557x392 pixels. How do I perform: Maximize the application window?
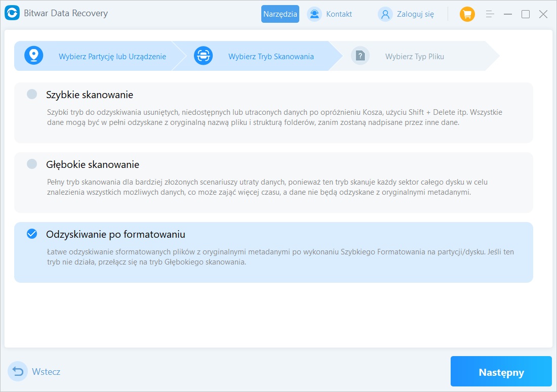pyautogui.click(x=526, y=14)
